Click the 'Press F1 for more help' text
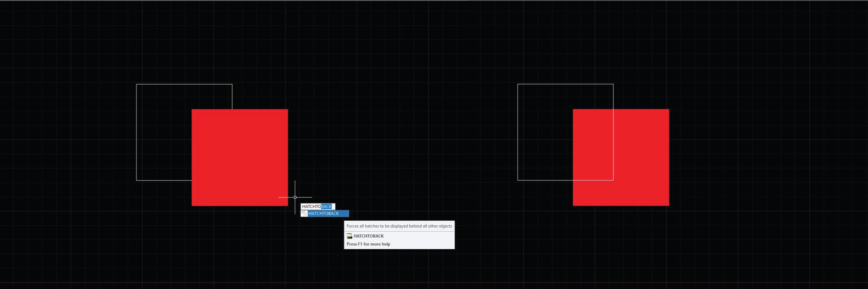 [368, 244]
